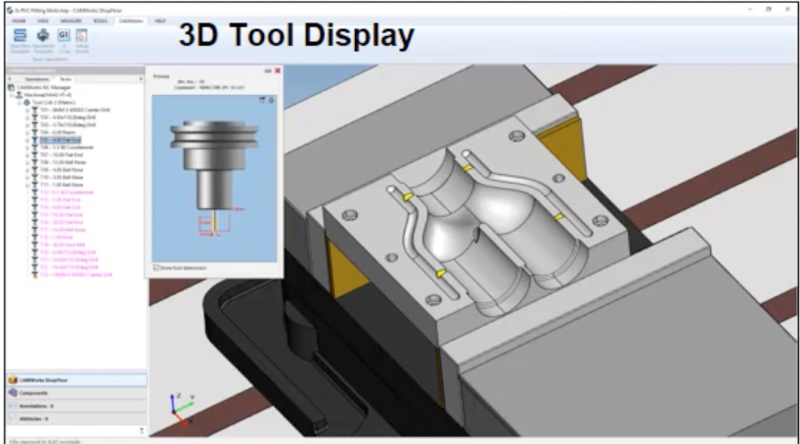Viewport: 800px width, 444px height.
Task: Select the T14 Flat End row
Action: point(60,207)
